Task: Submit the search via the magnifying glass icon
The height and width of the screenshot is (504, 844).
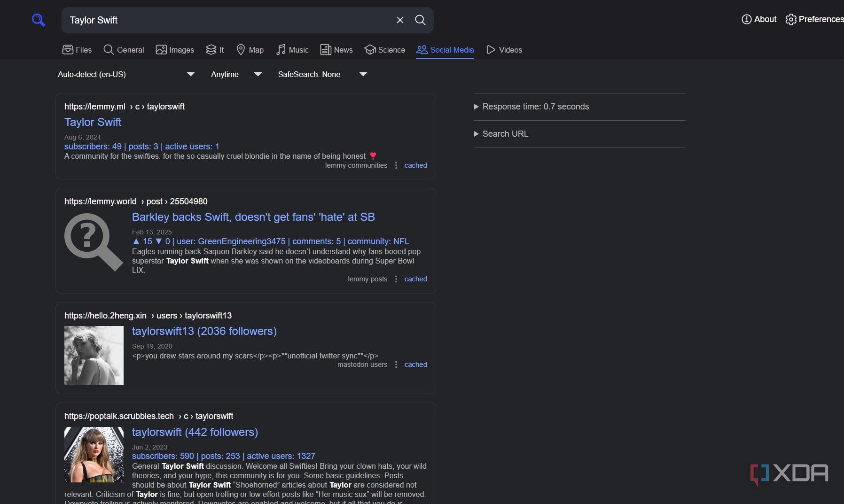Action: (420, 20)
